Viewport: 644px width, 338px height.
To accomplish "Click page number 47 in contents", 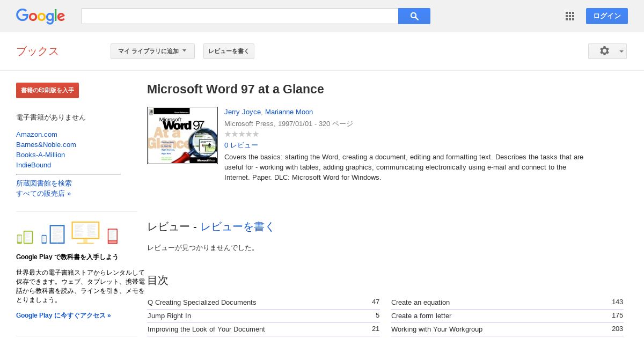I will pyautogui.click(x=376, y=302).
